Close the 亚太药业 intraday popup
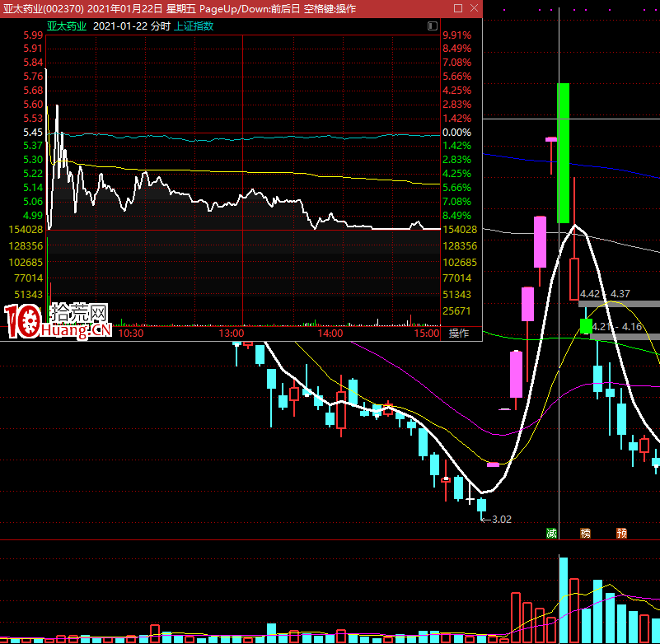This screenshot has height=644, width=660. 474,8
